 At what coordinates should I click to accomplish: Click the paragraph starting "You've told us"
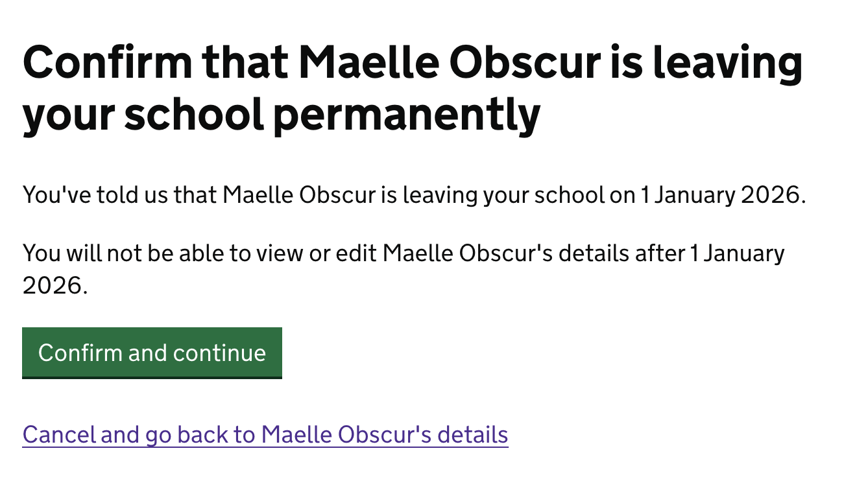(x=414, y=195)
